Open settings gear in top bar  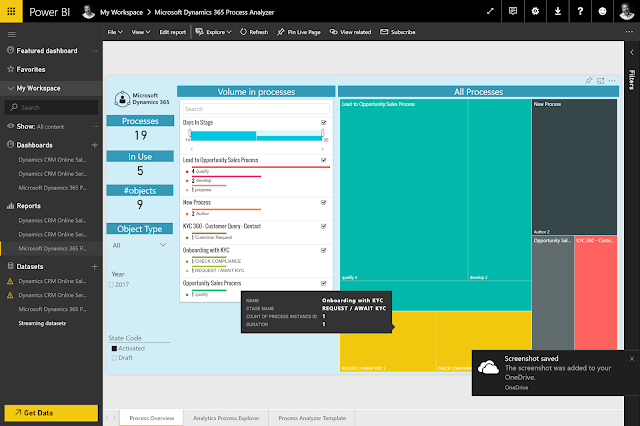click(x=535, y=11)
